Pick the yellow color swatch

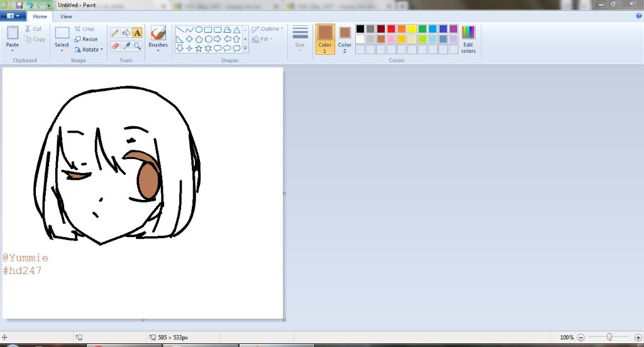(x=412, y=29)
